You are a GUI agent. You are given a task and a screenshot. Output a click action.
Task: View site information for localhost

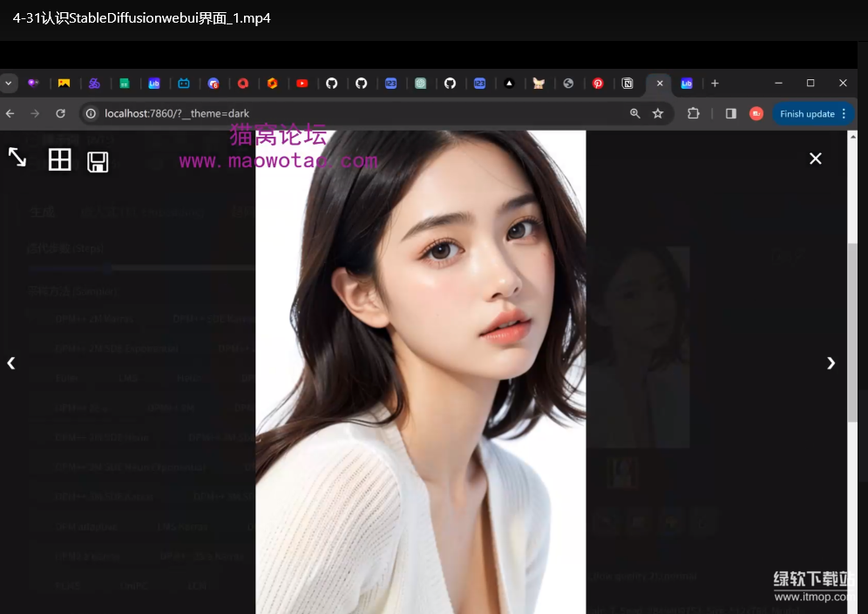tap(90, 113)
